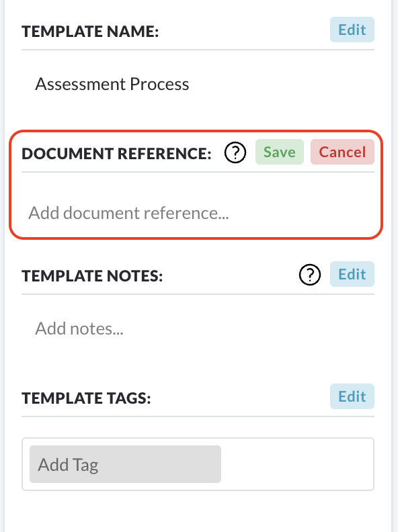Image resolution: width=398 pixels, height=532 pixels.
Task: Open the Template Notes help question icon
Action: tap(310, 275)
